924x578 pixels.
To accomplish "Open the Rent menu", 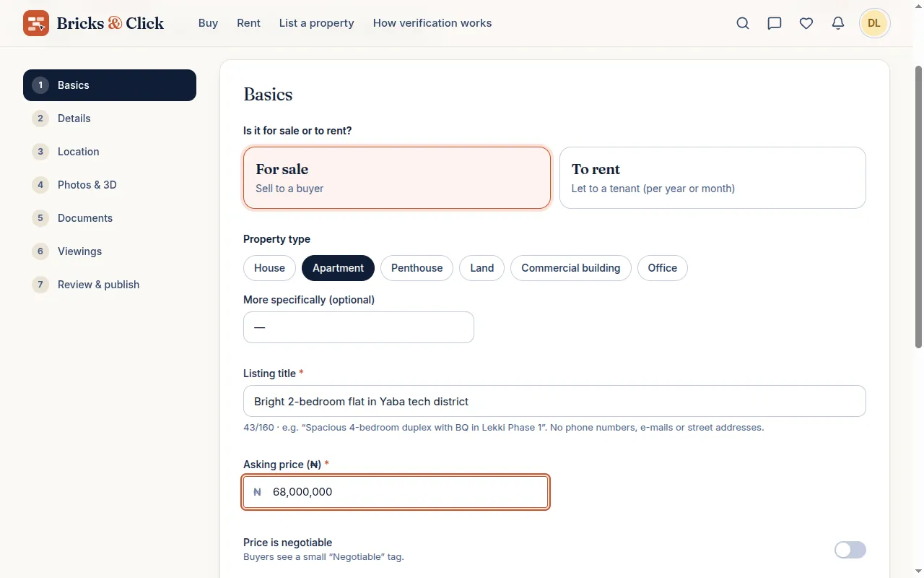I will (248, 23).
